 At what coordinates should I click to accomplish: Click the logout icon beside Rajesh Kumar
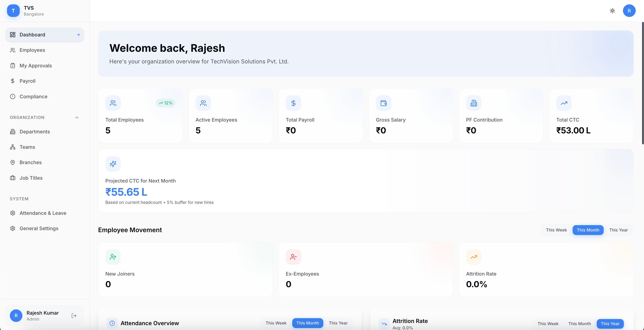coord(74,316)
